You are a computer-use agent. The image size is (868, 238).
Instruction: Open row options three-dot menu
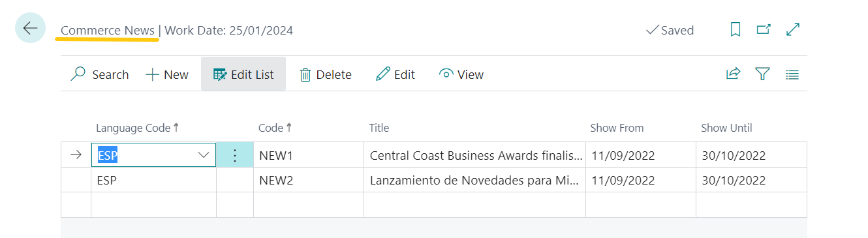[235, 155]
